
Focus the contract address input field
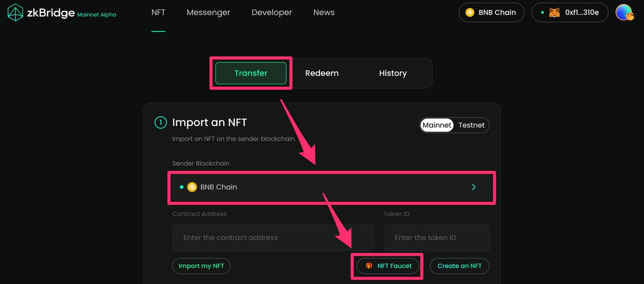[x=273, y=238]
